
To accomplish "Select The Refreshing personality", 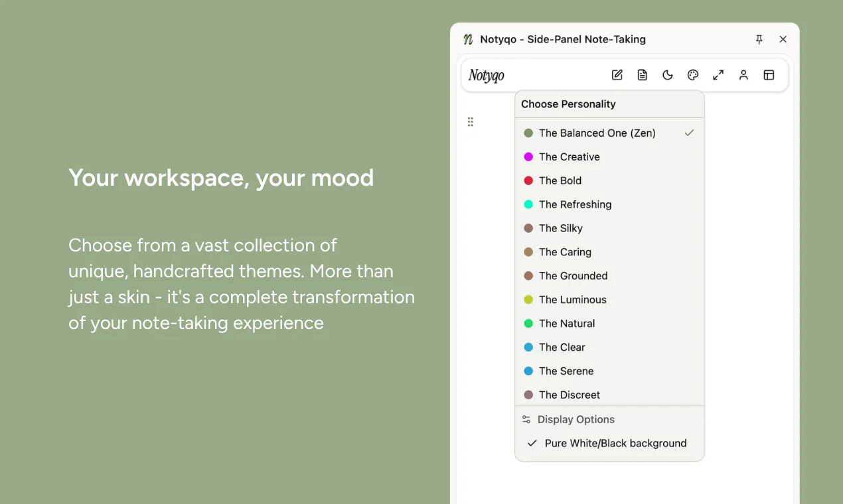I will [x=609, y=204].
